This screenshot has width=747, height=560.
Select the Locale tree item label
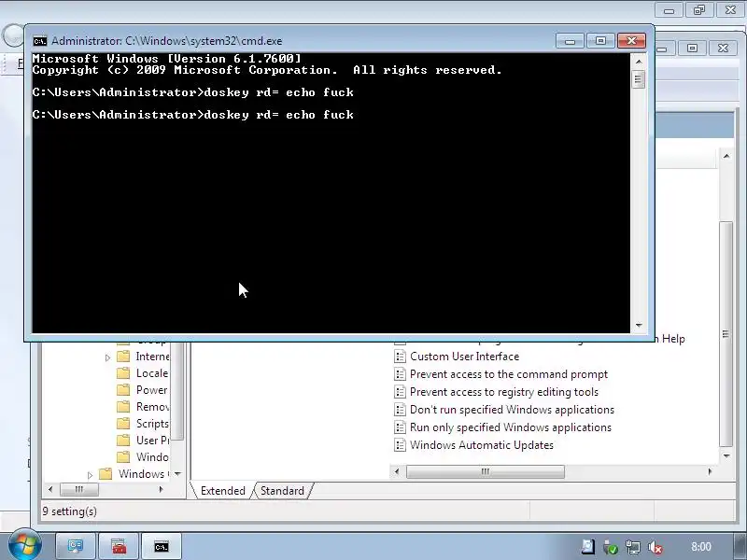click(152, 372)
